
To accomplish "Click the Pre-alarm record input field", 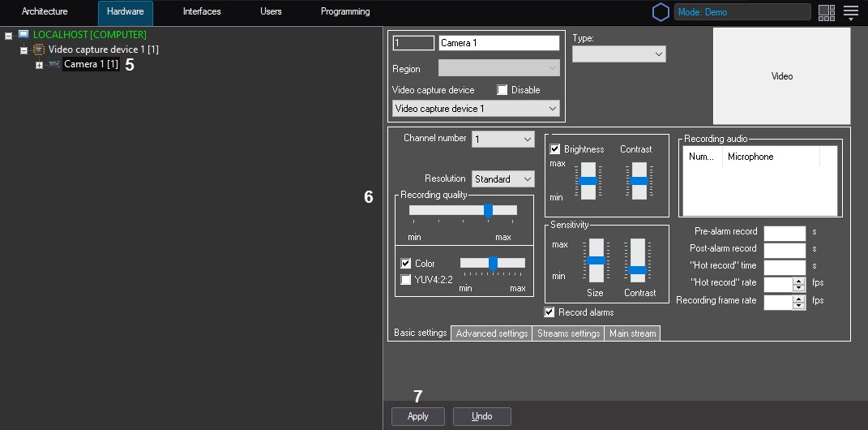I will (784, 232).
